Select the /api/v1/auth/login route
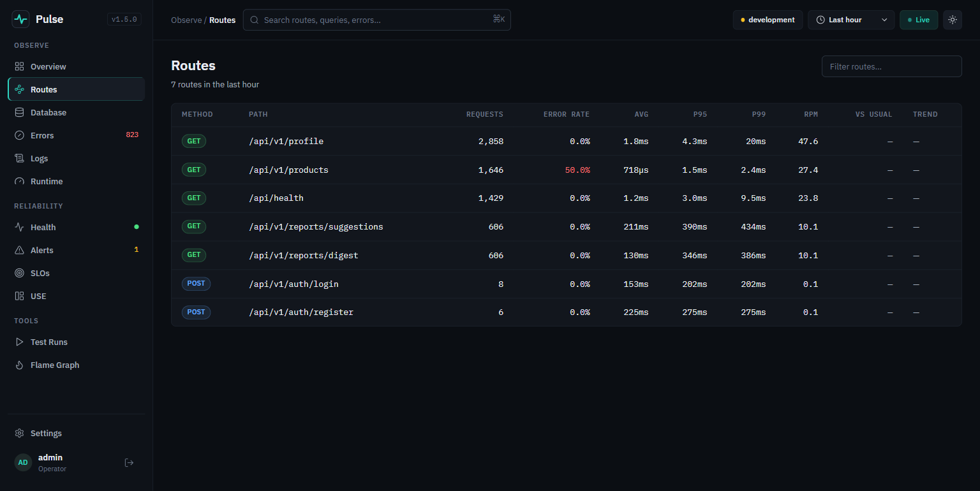Image resolution: width=980 pixels, height=491 pixels. coord(566,284)
